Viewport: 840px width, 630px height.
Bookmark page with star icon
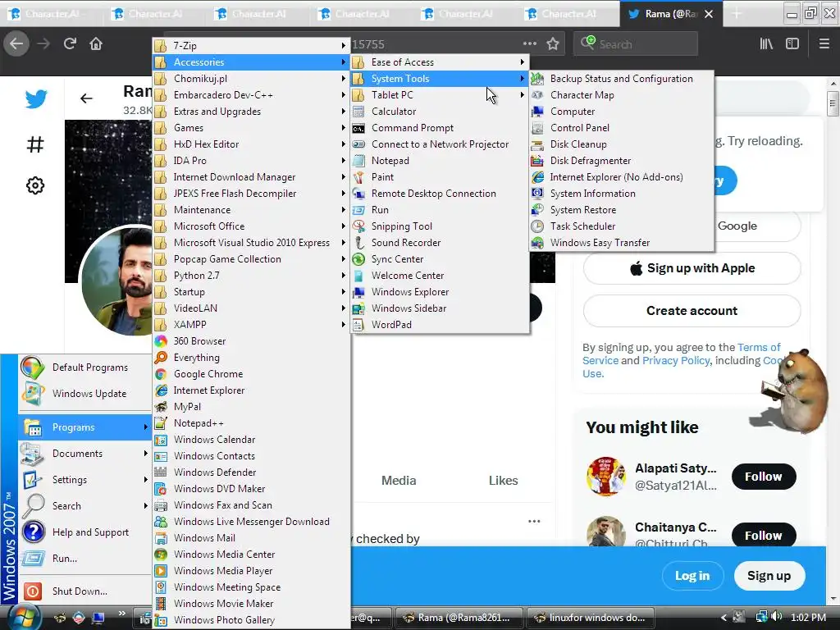[x=553, y=44]
